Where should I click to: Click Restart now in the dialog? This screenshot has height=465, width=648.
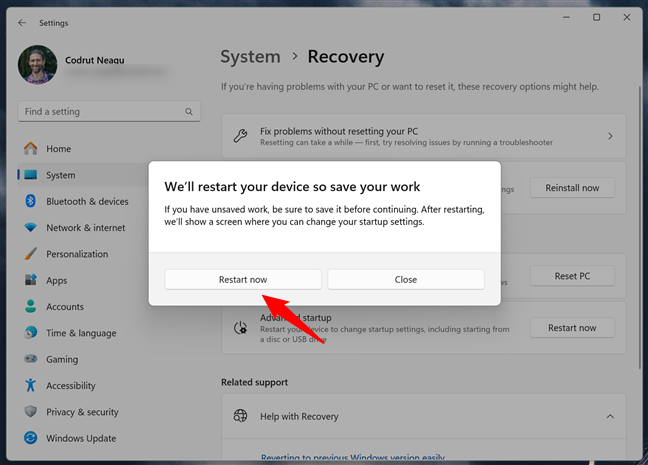(243, 279)
